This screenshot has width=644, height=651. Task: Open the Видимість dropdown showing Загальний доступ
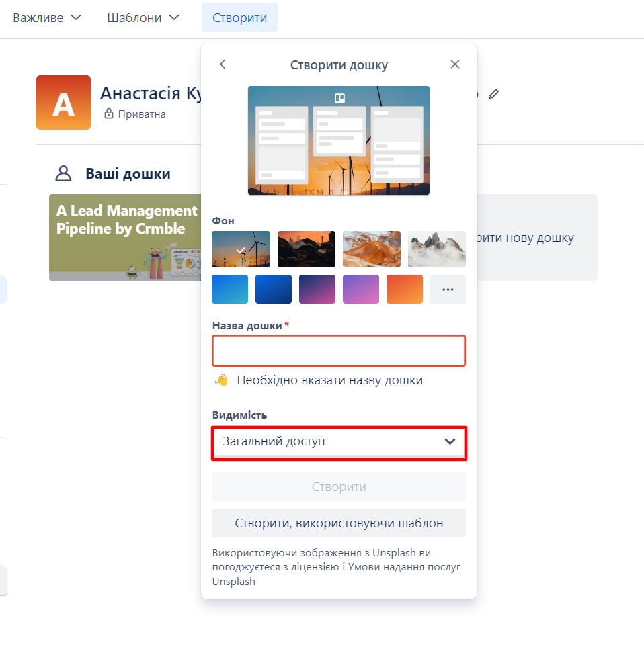[338, 443]
